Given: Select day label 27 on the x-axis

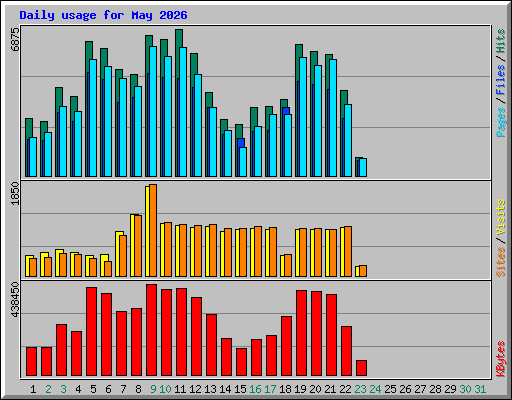Looking at the screenshot, I should pos(420,389).
